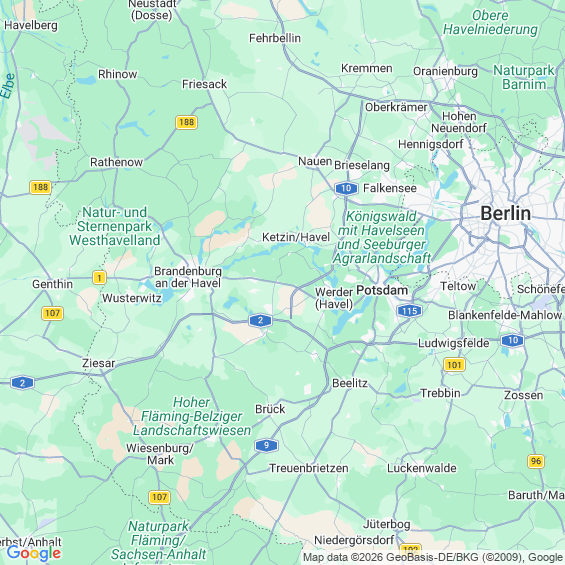Viewport: 565px width, 565px height.
Task: Open the Google logo link
Action: pos(34,553)
